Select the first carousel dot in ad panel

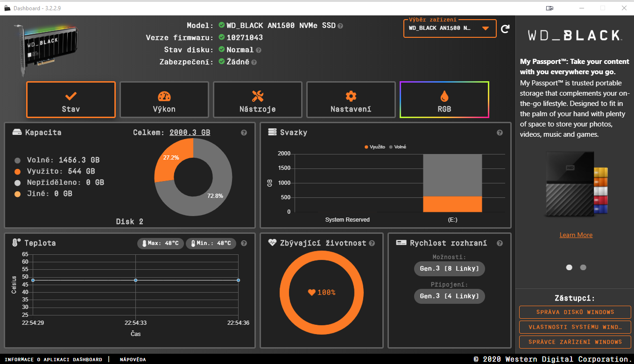[569, 267]
